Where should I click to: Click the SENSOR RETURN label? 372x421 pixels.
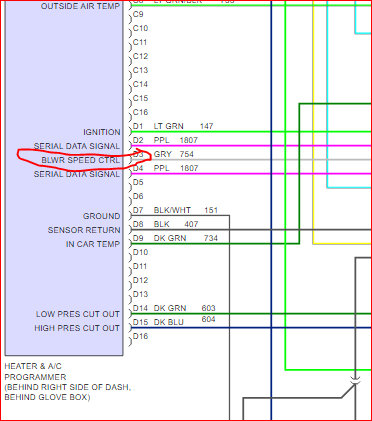tap(84, 230)
